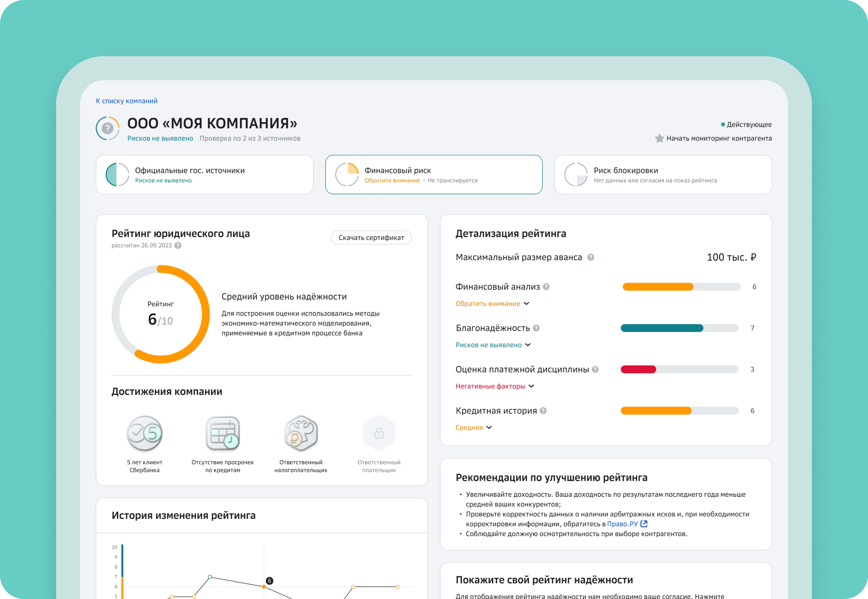Click the рассчитан 26.09.2023 date text

141,246
